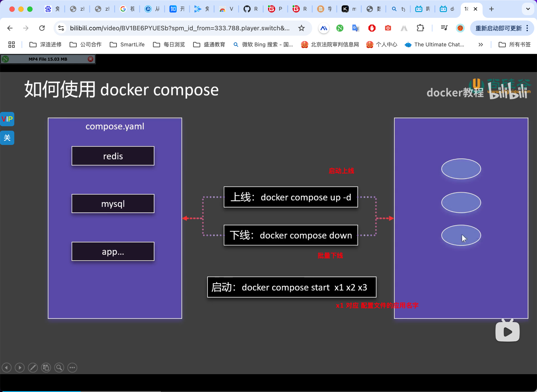The height and width of the screenshot is (392, 537).
Task: Expand hidden bookmarks with double chevron
Action: pyautogui.click(x=481, y=45)
